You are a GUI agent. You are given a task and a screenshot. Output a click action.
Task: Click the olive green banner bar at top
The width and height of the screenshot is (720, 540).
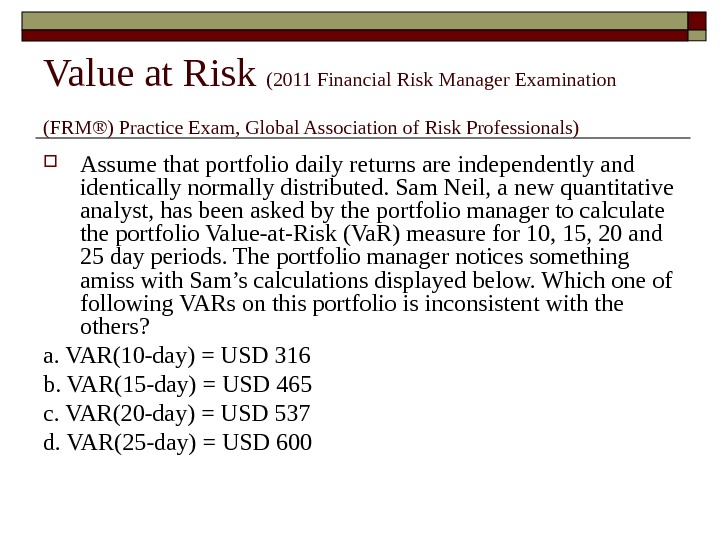[x=350, y=20]
